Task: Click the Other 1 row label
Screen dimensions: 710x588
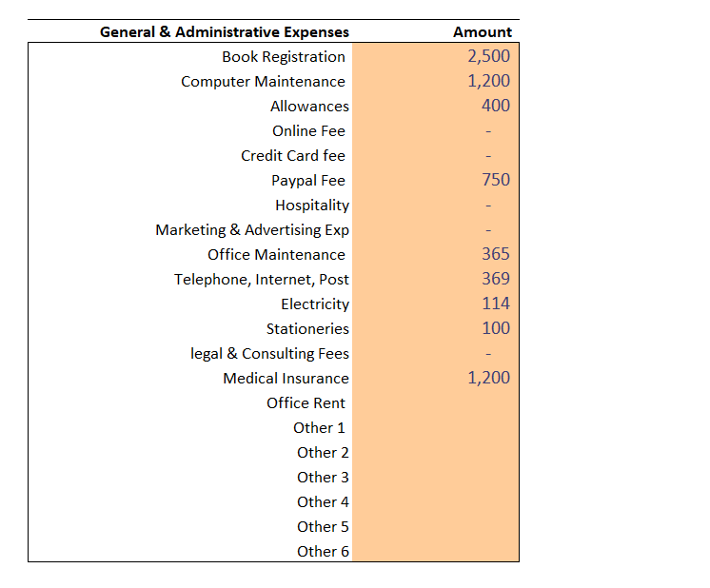Action: (319, 428)
